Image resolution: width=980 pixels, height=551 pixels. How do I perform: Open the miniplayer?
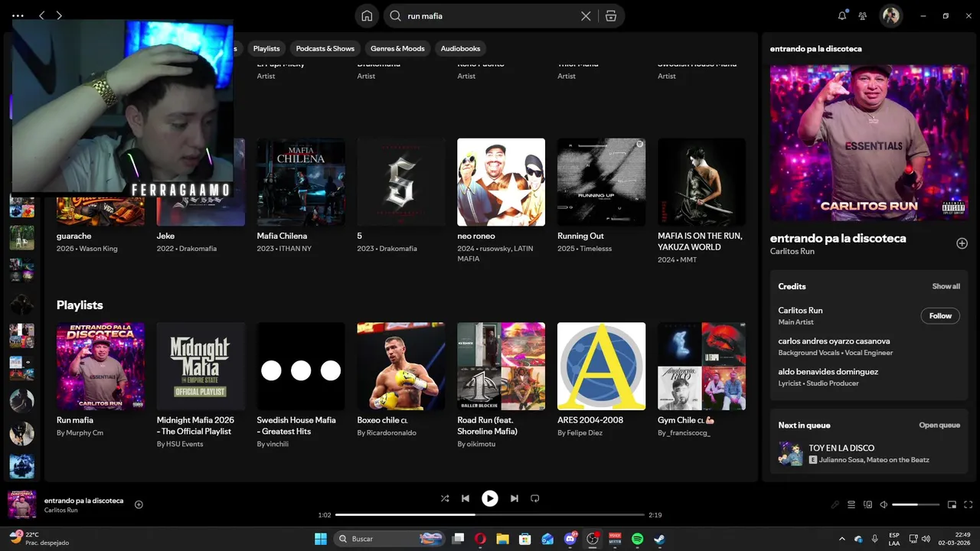[952, 504]
